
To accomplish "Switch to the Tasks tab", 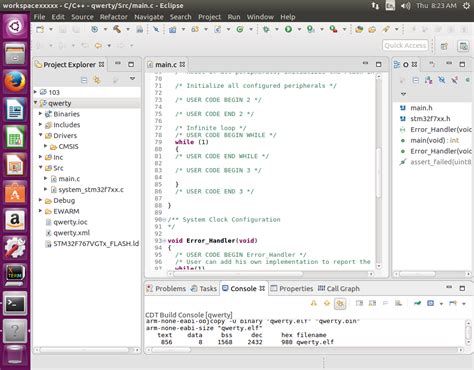I will [x=204, y=289].
